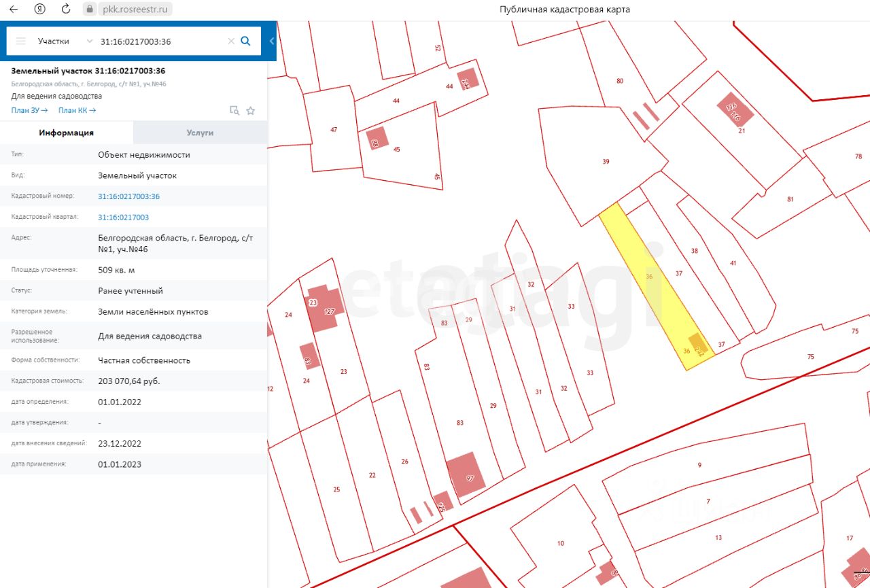Open cadastral quarter link 31:16:0217003

pos(123,218)
